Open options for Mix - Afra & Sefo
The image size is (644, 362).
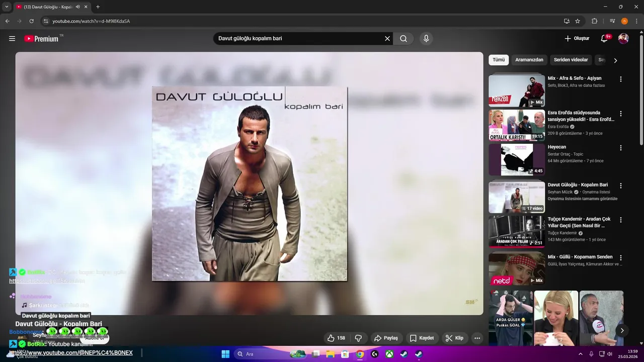pyautogui.click(x=620, y=79)
